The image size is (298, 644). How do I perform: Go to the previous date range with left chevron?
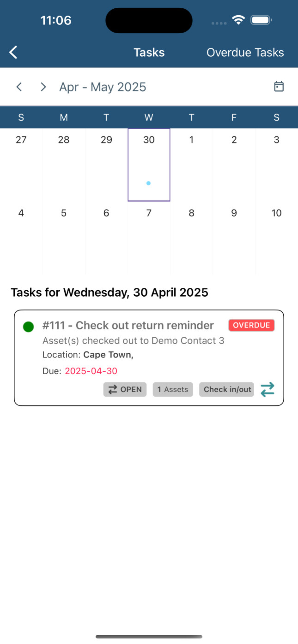pos(19,87)
